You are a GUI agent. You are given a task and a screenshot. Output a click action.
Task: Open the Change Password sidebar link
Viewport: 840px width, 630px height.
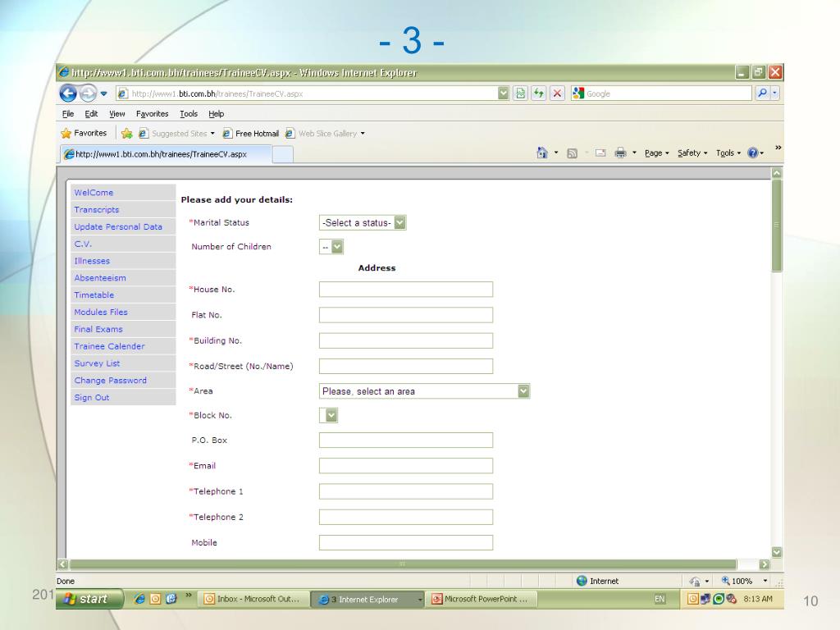pos(111,381)
